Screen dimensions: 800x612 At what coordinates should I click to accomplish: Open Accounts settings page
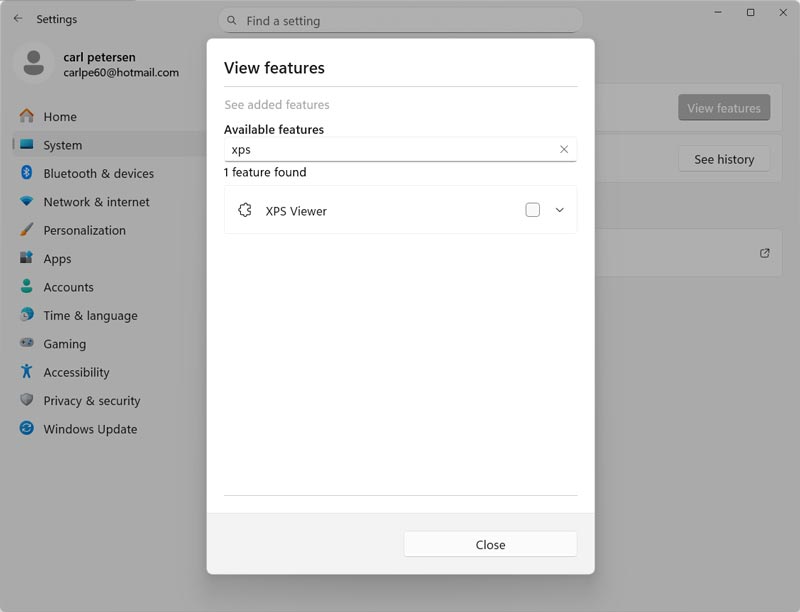coord(68,287)
